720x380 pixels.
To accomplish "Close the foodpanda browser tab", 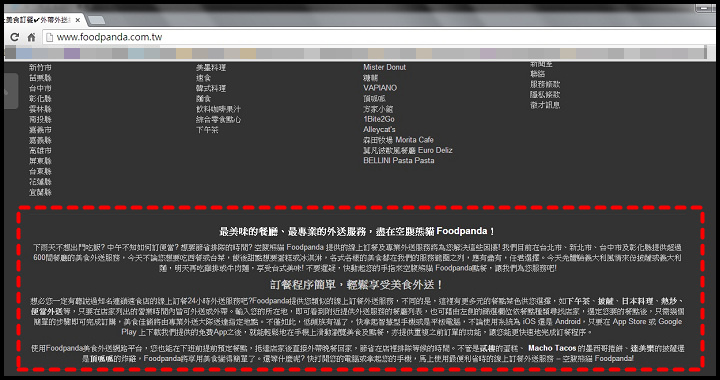I will coord(78,20).
